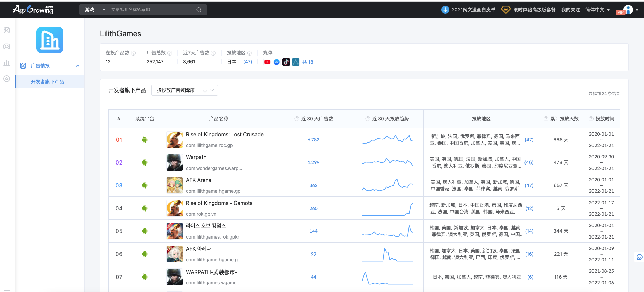Click the LilithGames developer building icon
644x292 pixels.
point(50,40)
